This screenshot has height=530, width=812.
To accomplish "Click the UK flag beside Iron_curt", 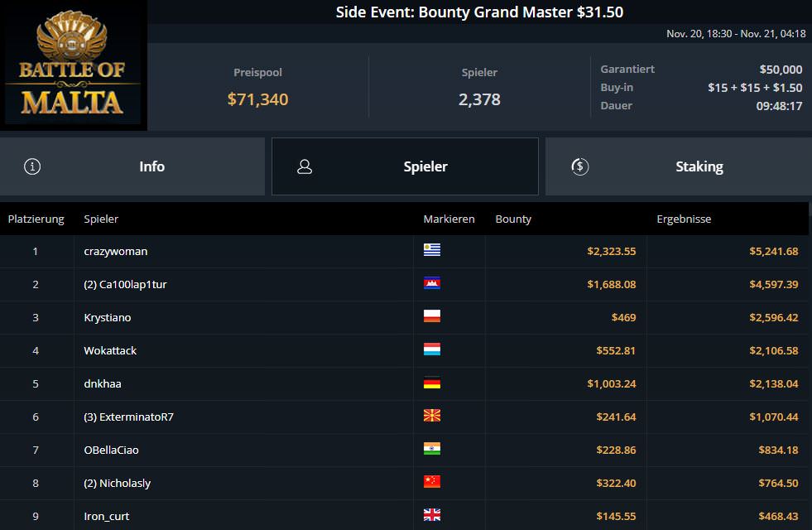I will (431, 516).
